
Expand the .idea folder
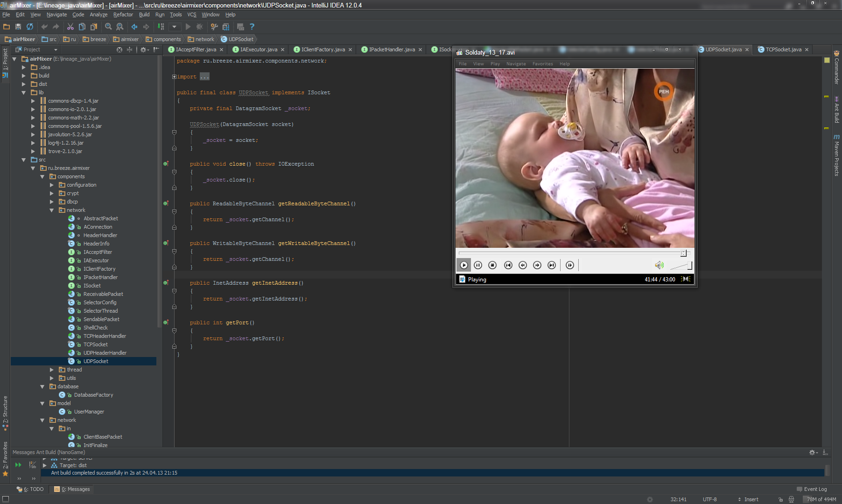[24, 67]
